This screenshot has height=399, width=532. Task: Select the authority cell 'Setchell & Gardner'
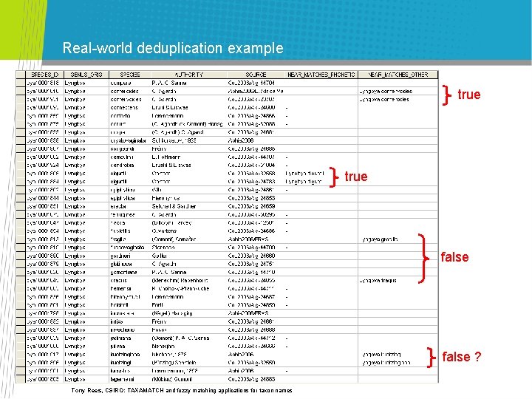(189, 206)
